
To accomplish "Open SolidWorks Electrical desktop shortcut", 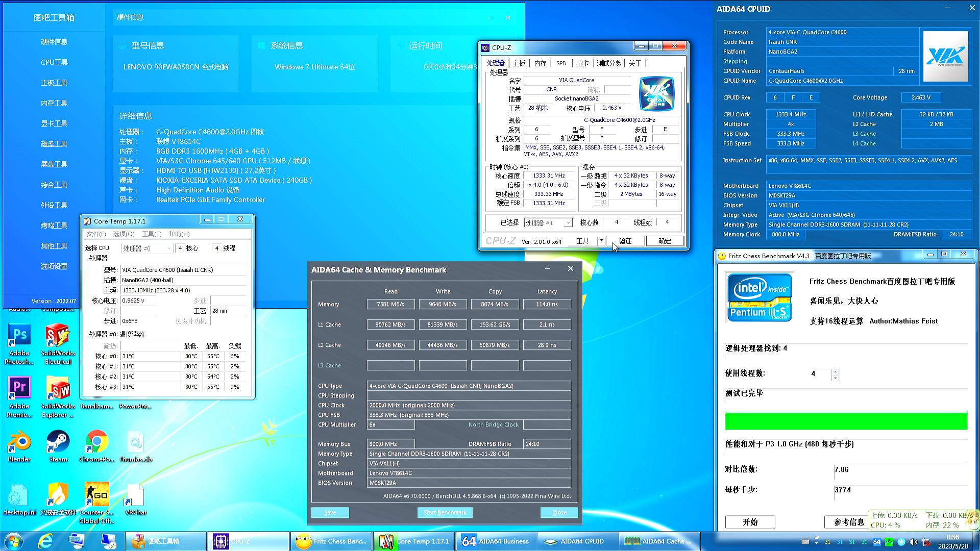I will pos(58,336).
